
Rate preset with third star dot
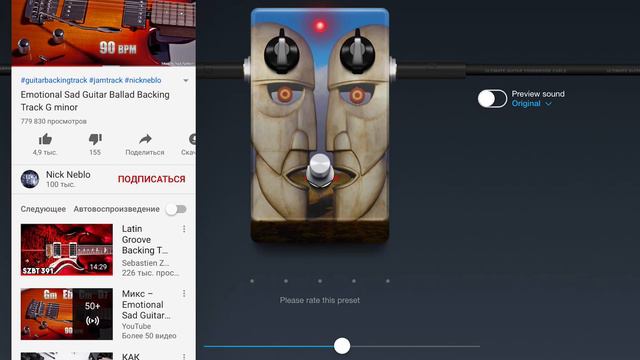click(x=320, y=281)
